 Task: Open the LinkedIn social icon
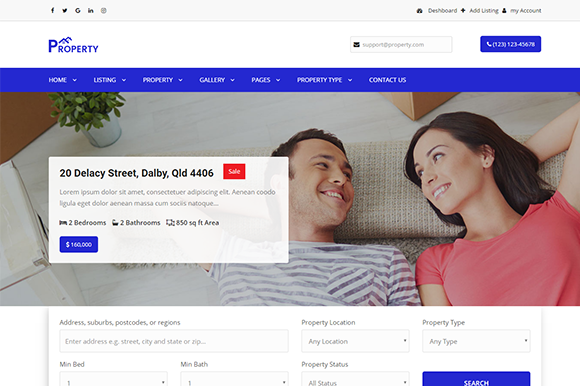click(91, 10)
